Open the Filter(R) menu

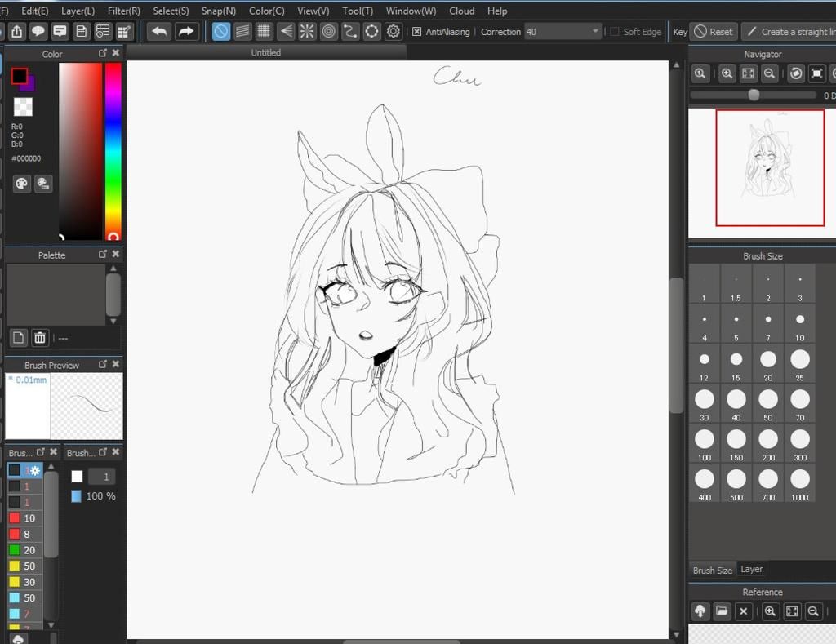(x=124, y=11)
